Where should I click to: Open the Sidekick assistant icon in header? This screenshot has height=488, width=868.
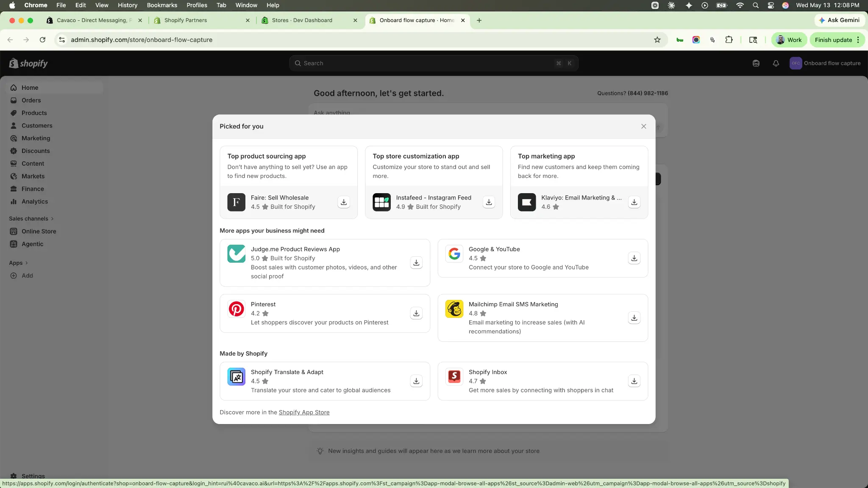click(756, 63)
